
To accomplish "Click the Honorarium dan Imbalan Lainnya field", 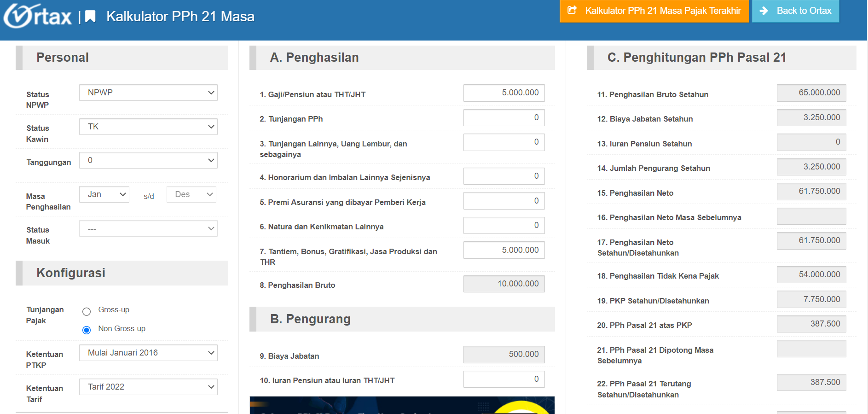I will point(504,176).
